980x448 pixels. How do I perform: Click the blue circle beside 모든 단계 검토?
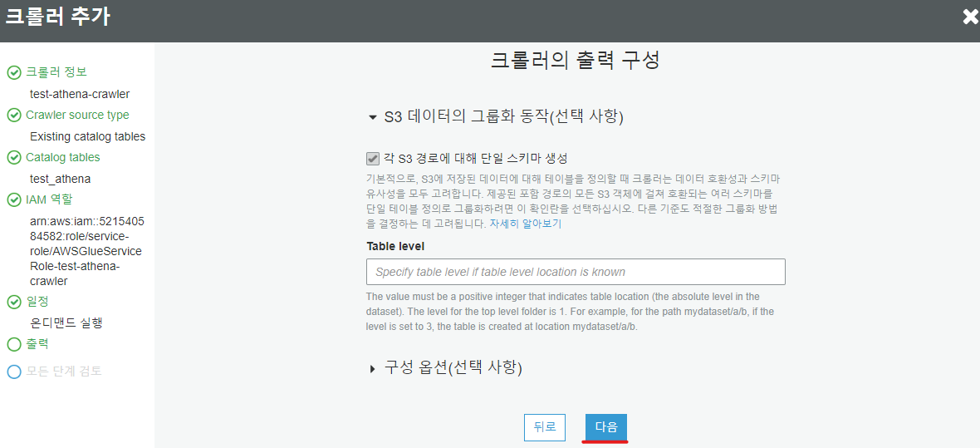14,372
